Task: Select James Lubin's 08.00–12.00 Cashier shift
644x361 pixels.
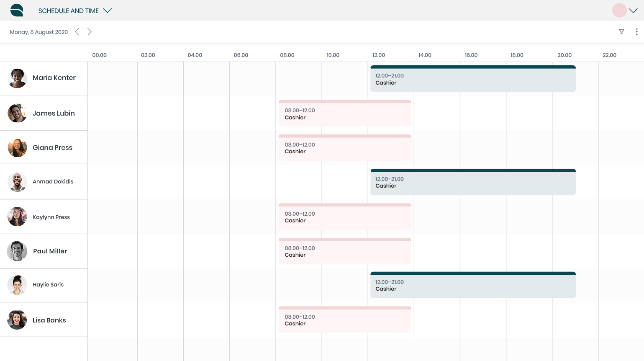Action: point(345,114)
